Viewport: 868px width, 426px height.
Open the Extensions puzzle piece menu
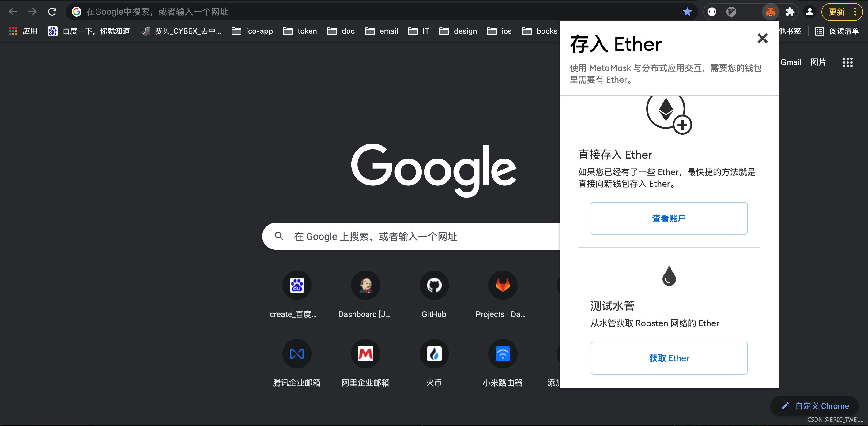click(x=790, y=12)
